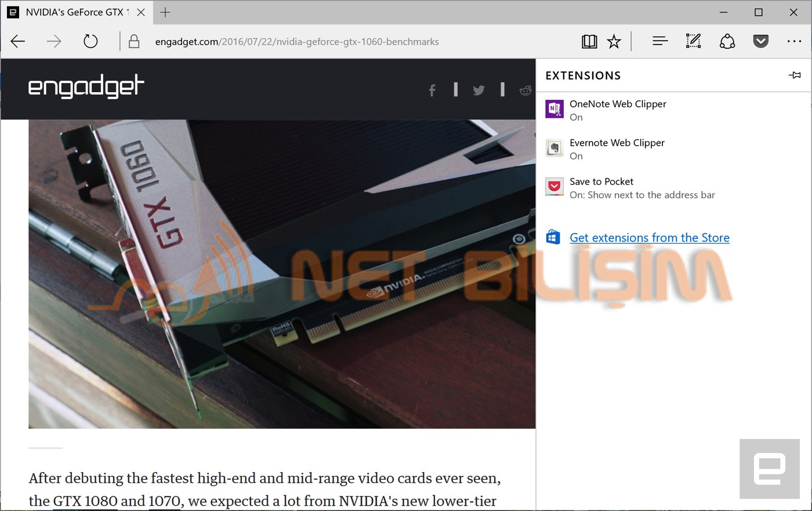The width and height of the screenshot is (812, 511).
Task: Share article on Reddit
Action: [526, 90]
